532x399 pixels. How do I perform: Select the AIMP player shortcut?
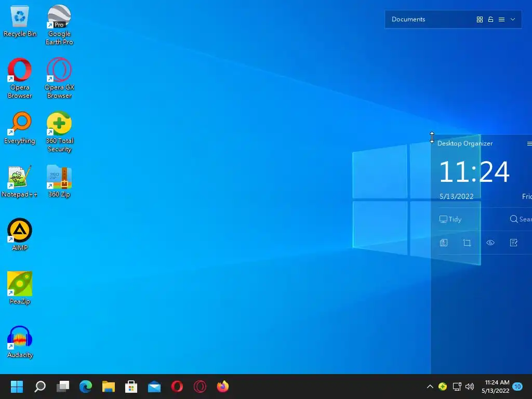point(20,234)
